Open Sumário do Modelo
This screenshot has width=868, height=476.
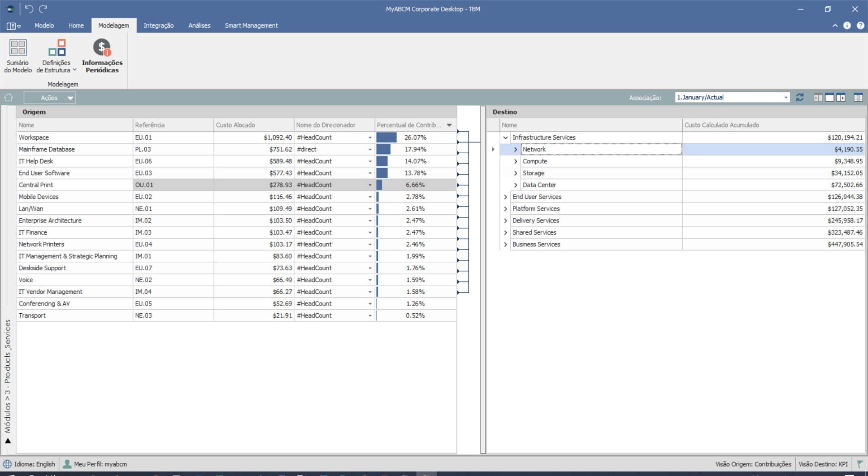click(18, 56)
